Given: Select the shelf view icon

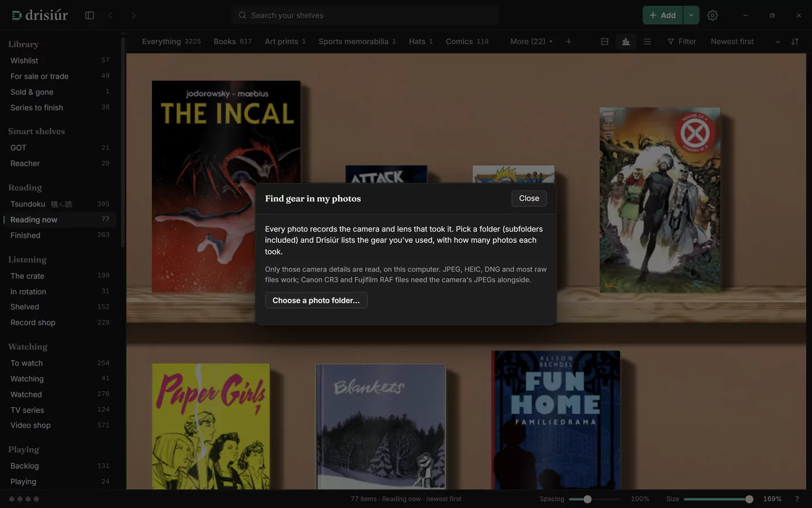Looking at the screenshot, I should coord(626,42).
